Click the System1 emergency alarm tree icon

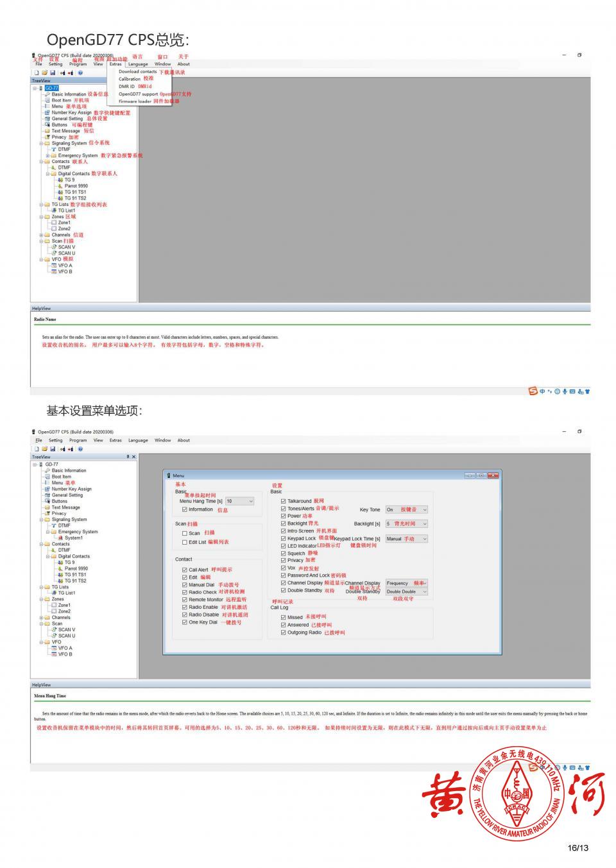(x=60, y=538)
